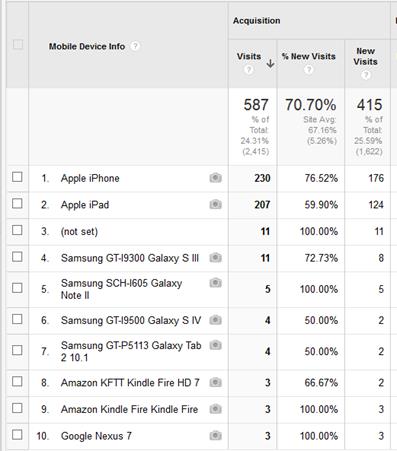Viewport: 397px width, 451px height.
Task: Open camera icon for Apple iPad row
Action: pos(215,204)
